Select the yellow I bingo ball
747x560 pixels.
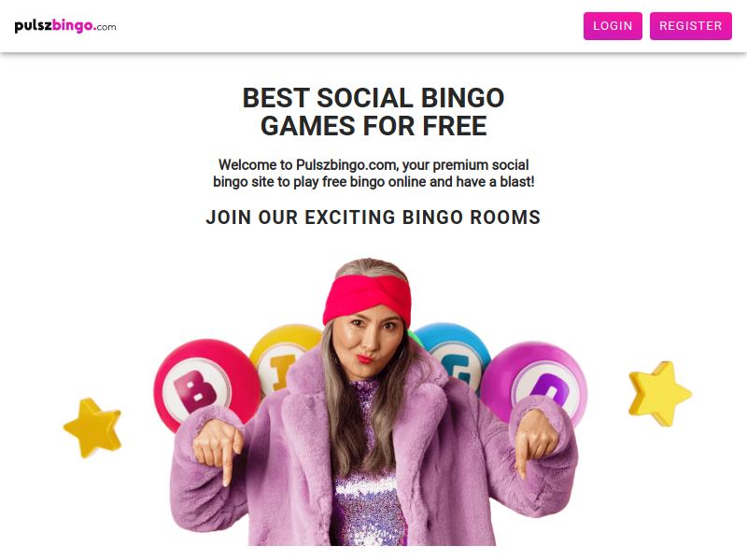click(280, 355)
